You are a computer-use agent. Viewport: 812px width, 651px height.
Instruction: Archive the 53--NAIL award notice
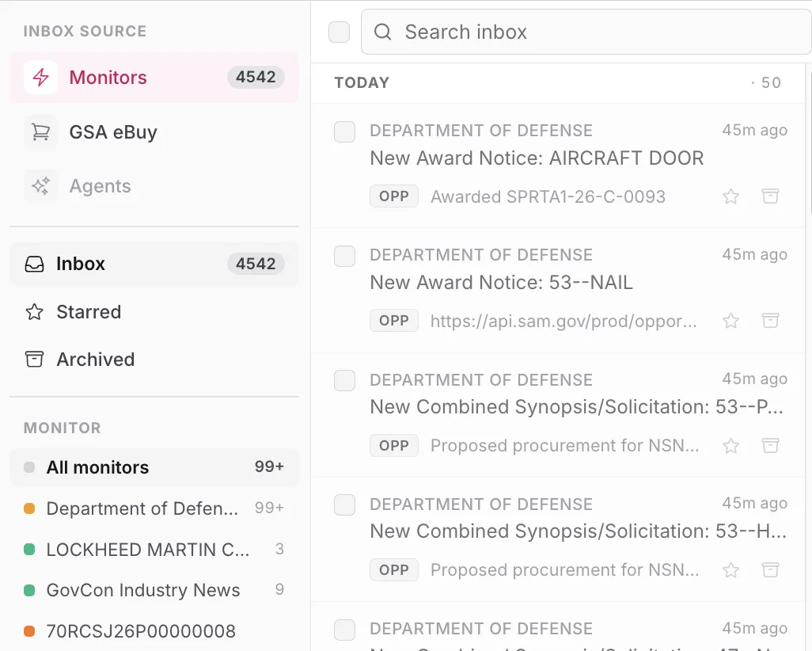tap(770, 320)
